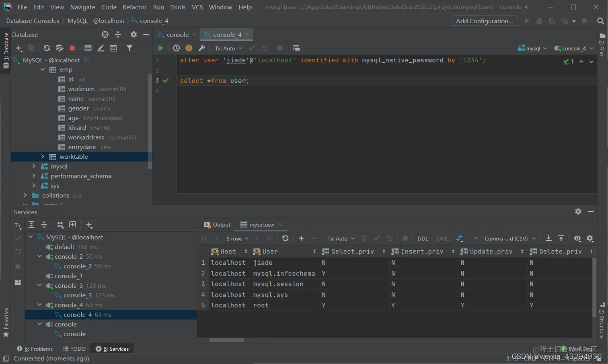Open query history clock icon
The image size is (608, 364).
click(x=176, y=48)
